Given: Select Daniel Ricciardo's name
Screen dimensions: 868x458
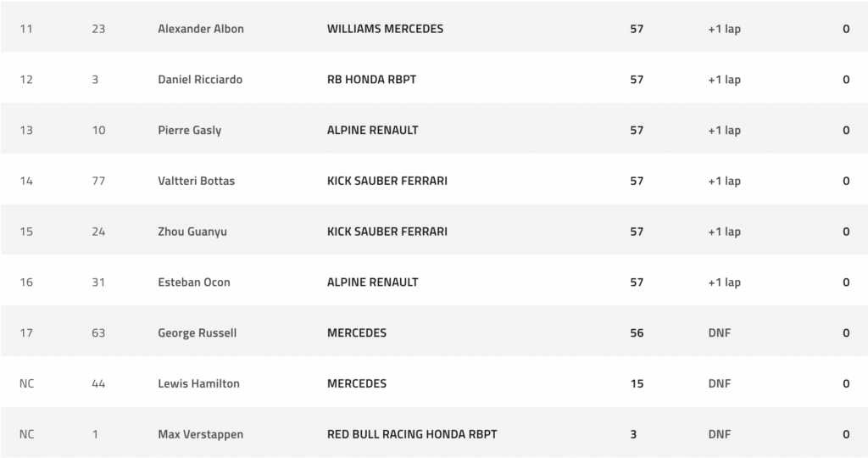Looking at the screenshot, I should pyautogui.click(x=200, y=79).
